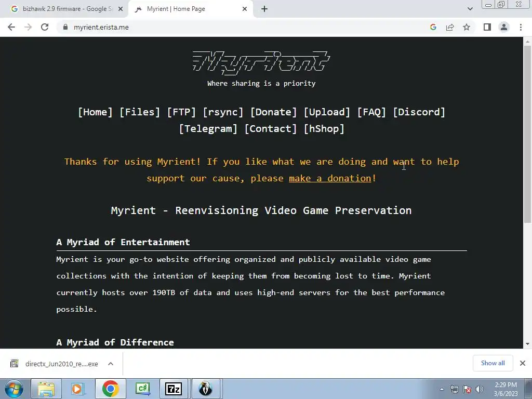Image resolution: width=532 pixels, height=399 pixels.
Task: Click the 'Reenvisioning Video Game Preservation' title
Action: point(293,210)
